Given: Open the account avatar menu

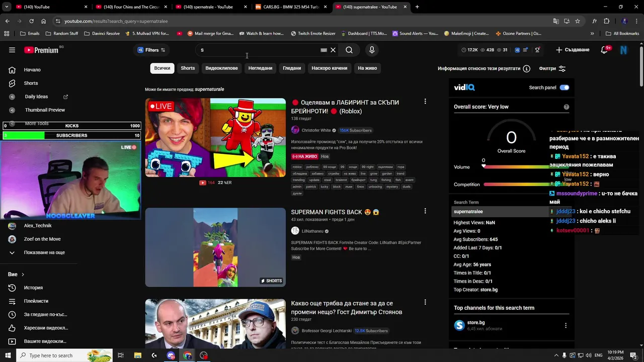Looking at the screenshot, I should click(x=624, y=50).
